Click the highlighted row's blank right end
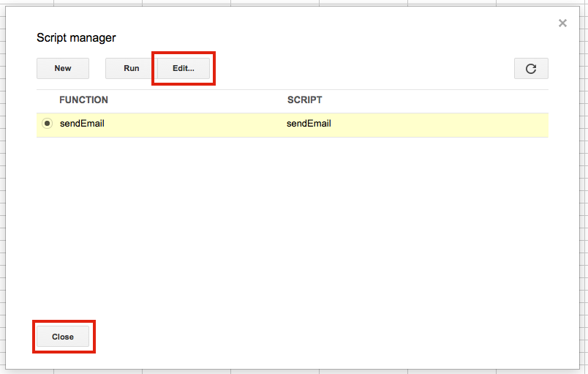The width and height of the screenshot is (588, 374). 475,124
